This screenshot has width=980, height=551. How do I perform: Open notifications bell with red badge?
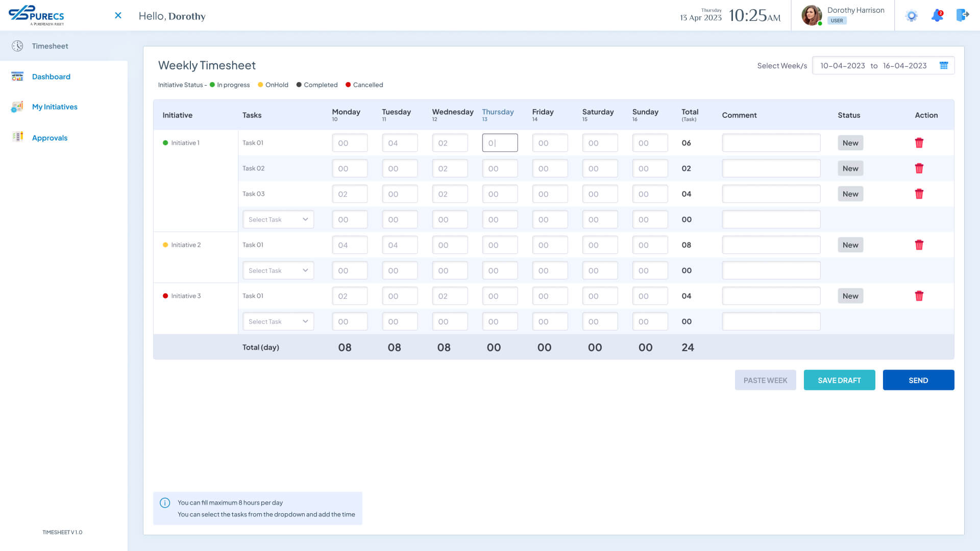937,16
